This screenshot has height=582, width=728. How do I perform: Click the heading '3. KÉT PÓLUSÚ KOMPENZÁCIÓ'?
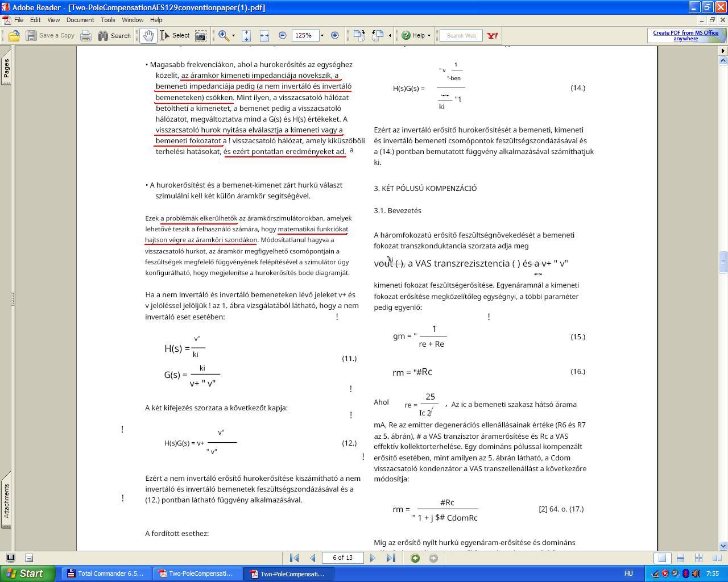point(425,188)
